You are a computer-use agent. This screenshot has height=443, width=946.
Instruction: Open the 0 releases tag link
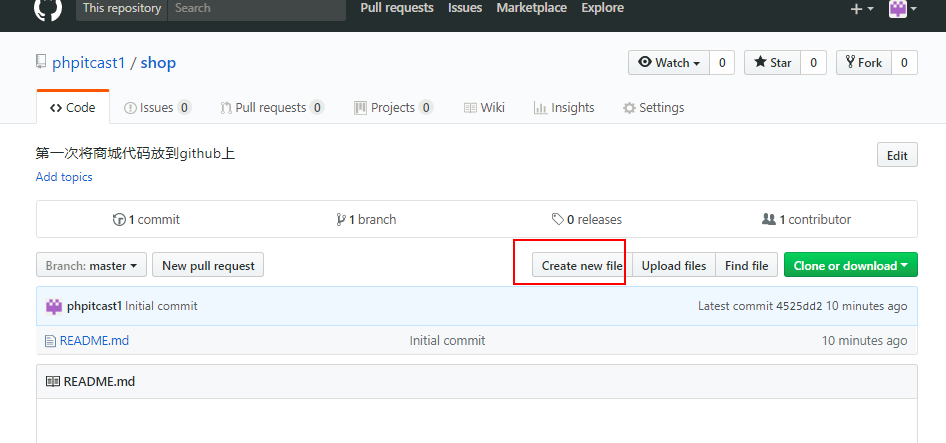[586, 219]
